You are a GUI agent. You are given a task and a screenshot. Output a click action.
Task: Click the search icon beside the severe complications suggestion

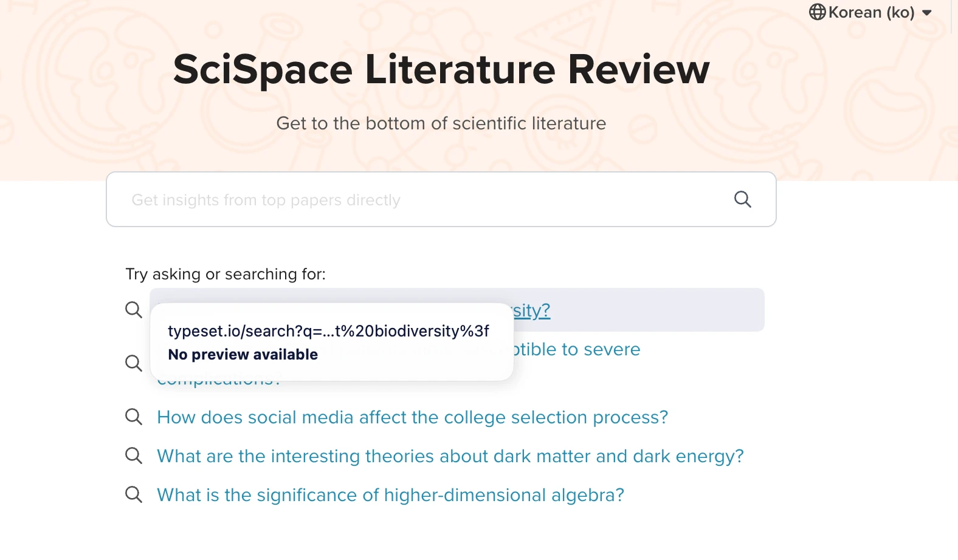133,363
